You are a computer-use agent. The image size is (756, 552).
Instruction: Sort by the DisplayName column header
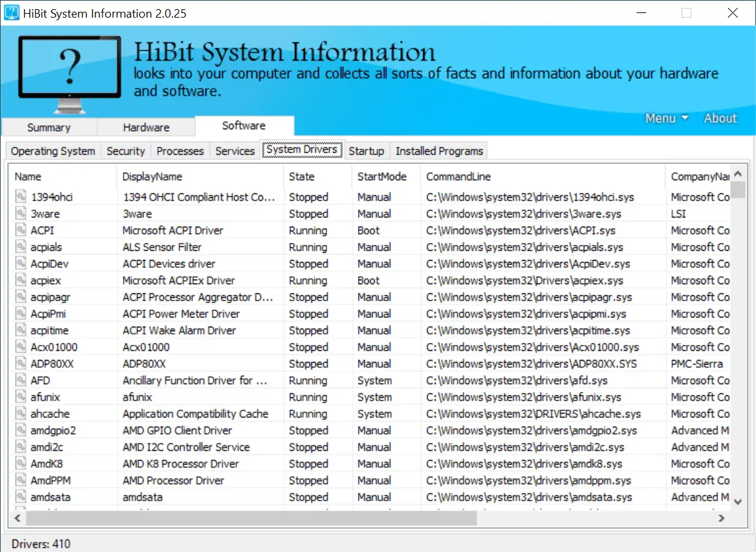pyautogui.click(x=200, y=176)
